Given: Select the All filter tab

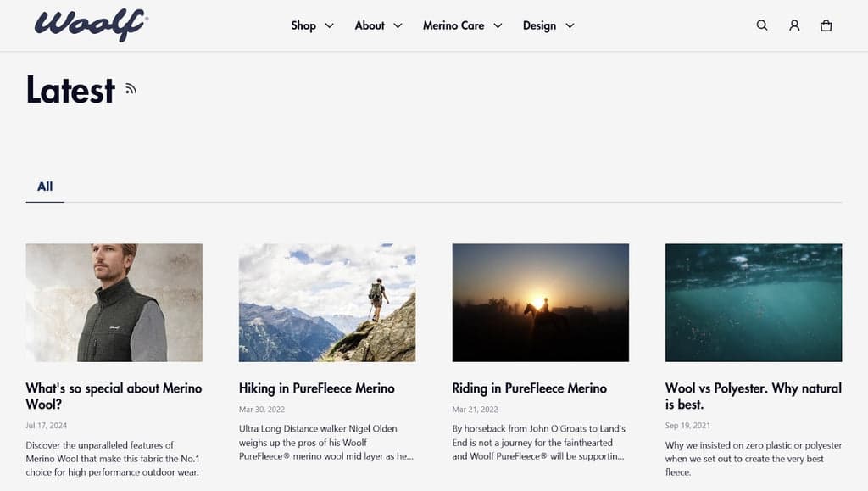Looking at the screenshot, I should click(x=45, y=187).
